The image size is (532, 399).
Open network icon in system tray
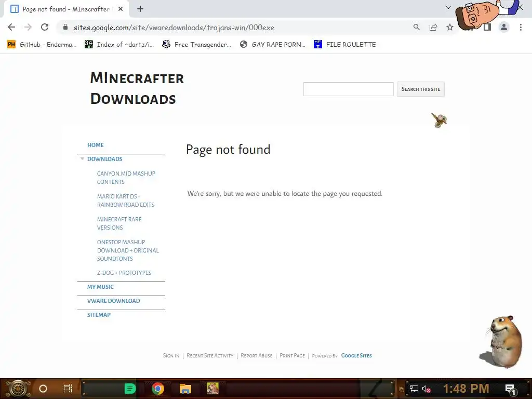point(414,389)
